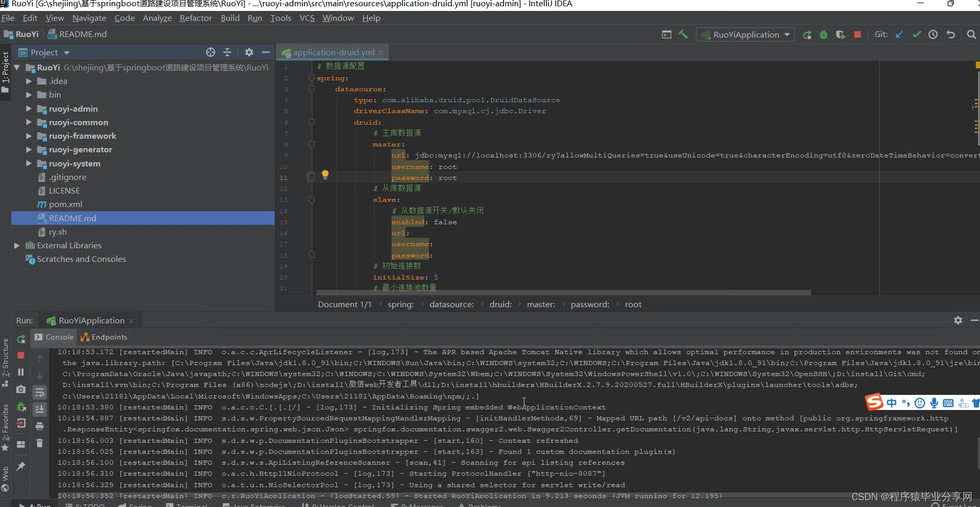Pin the Run tab

click(x=21, y=466)
